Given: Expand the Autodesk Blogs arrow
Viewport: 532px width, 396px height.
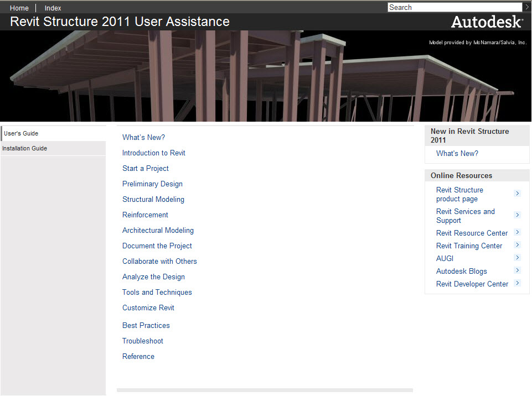Looking at the screenshot, I should 518,270.
